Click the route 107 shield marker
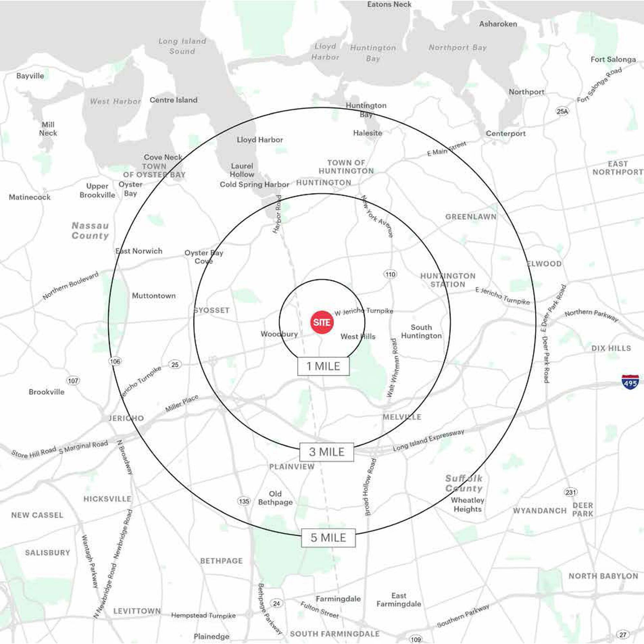644x644 pixels. pyautogui.click(x=73, y=381)
